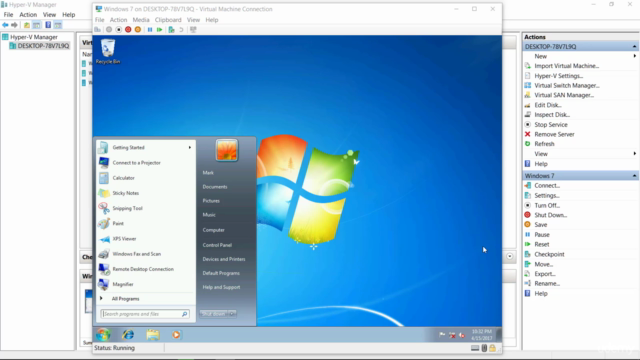Open Clipboard menu in VM Connection
The image size is (640, 360).
pyautogui.click(x=168, y=20)
